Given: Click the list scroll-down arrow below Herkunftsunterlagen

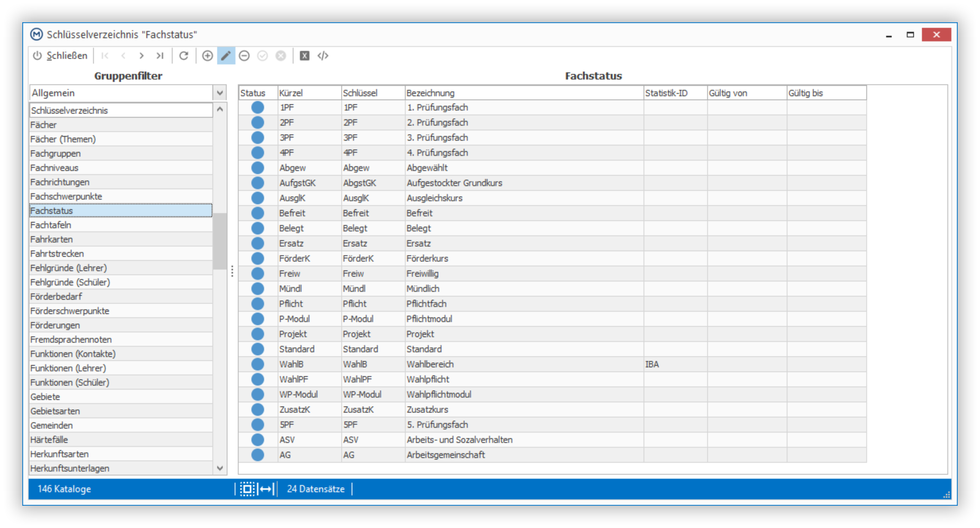Looking at the screenshot, I should pyautogui.click(x=220, y=469).
